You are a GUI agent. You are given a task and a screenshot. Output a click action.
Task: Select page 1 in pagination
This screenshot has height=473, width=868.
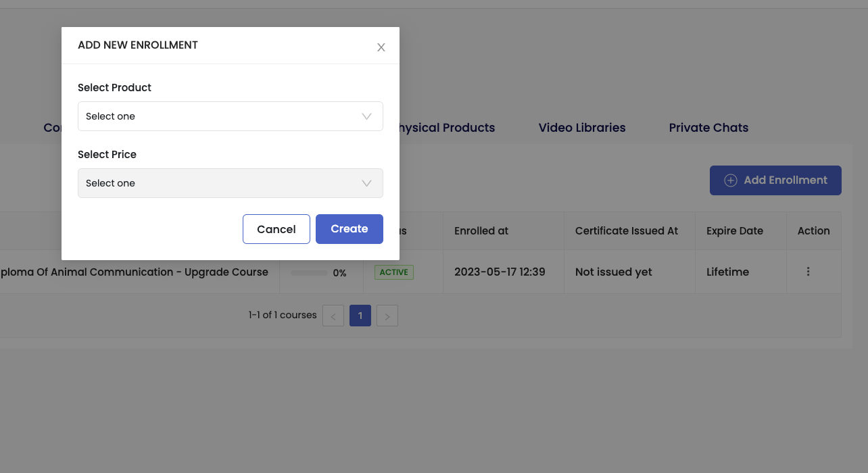tap(360, 316)
